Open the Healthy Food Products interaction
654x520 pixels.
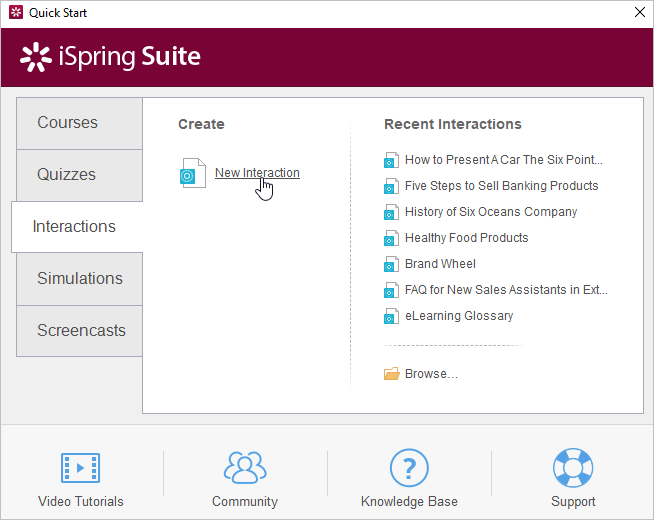point(466,238)
